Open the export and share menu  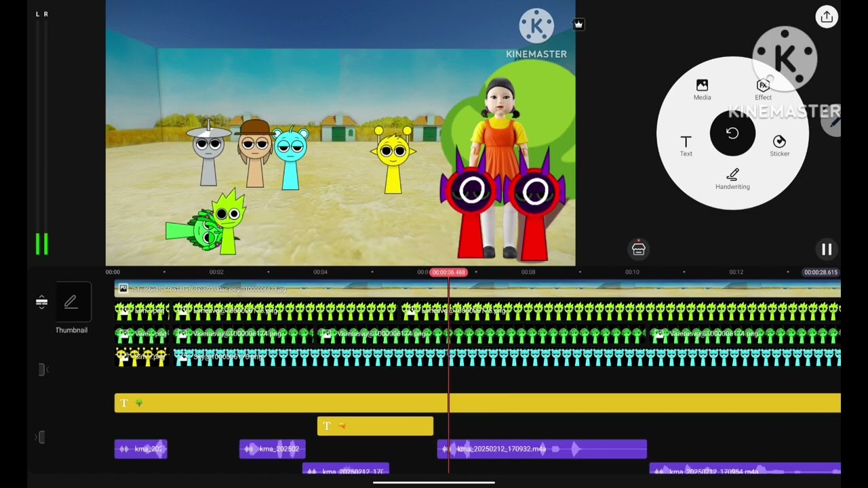[827, 17]
